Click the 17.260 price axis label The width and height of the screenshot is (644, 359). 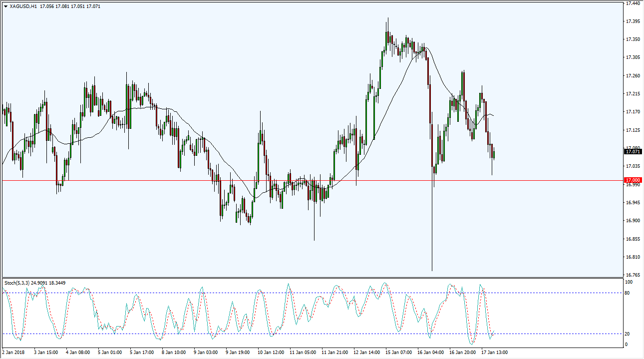point(633,76)
